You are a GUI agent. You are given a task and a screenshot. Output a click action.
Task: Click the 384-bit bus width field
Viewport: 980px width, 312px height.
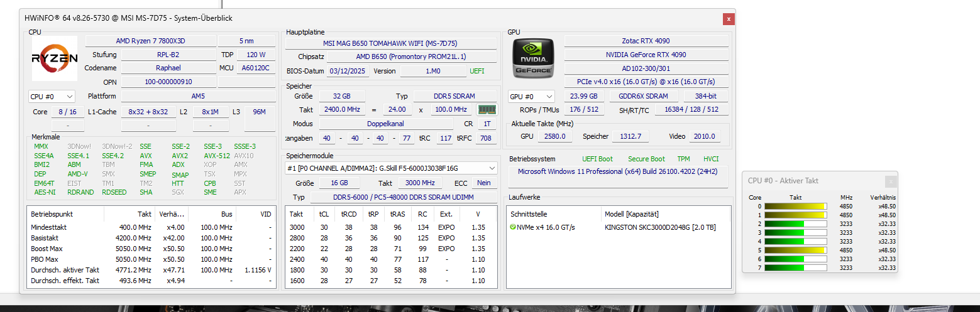point(706,96)
